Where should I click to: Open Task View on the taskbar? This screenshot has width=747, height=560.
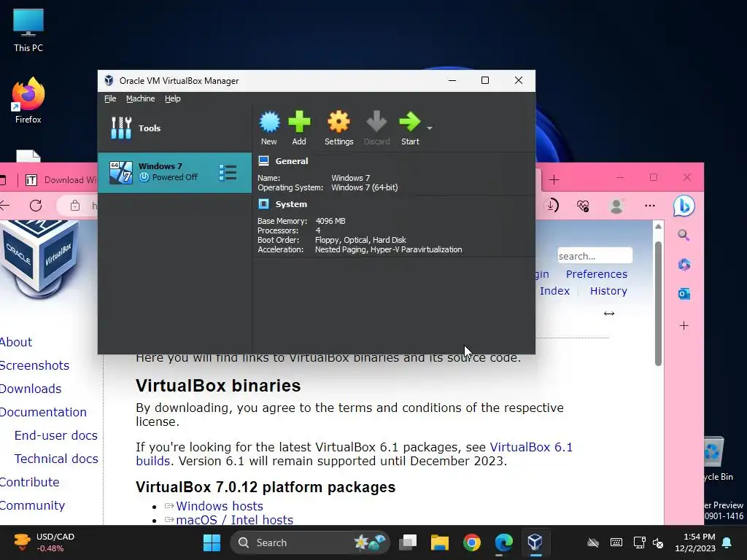(408, 542)
